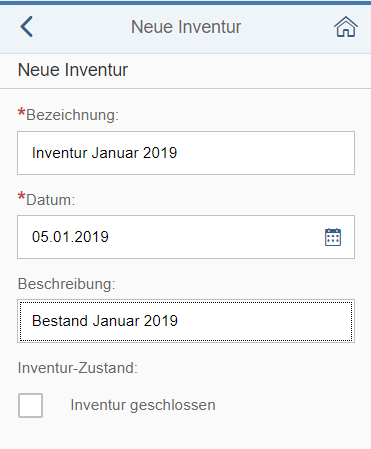Click the 'Inventur geschlossen' checkbox label text
The height and width of the screenshot is (449, 371).
tap(143, 405)
